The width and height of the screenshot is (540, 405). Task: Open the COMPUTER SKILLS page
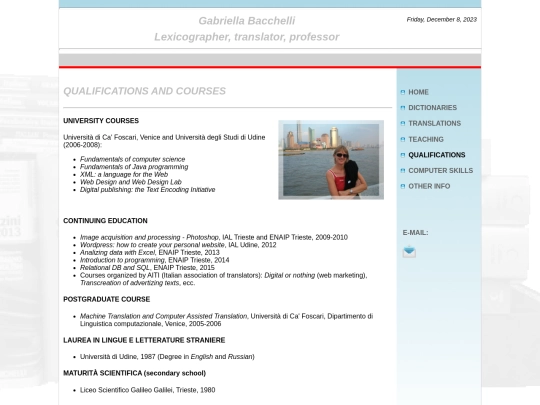[440, 170]
